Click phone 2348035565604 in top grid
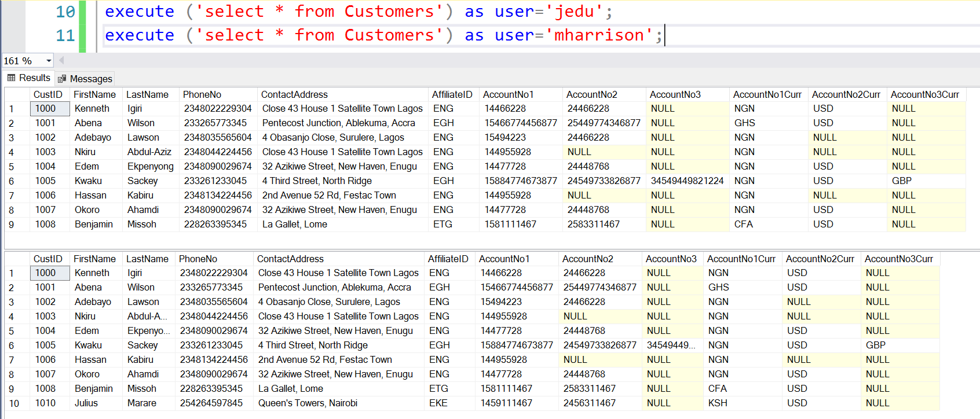Viewport: 980px width, 419px height. pyautogui.click(x=218, y=137)
